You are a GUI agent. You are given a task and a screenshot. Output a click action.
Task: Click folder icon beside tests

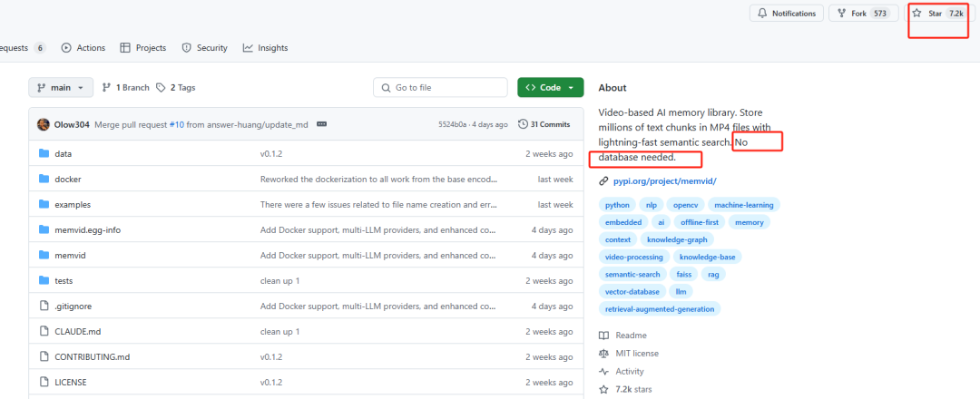[44, 280]
